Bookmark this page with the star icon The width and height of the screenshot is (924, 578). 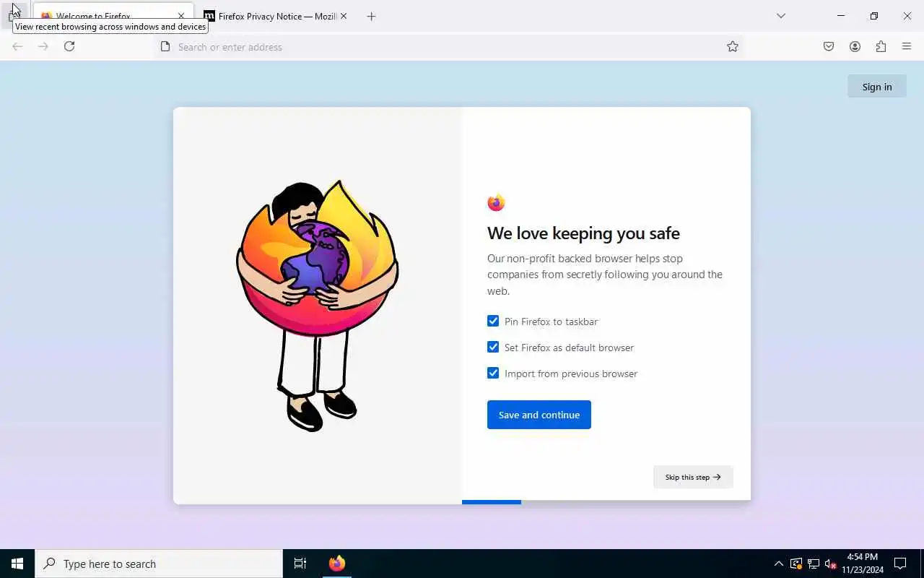pyautogui.click(x=733, y=46)
